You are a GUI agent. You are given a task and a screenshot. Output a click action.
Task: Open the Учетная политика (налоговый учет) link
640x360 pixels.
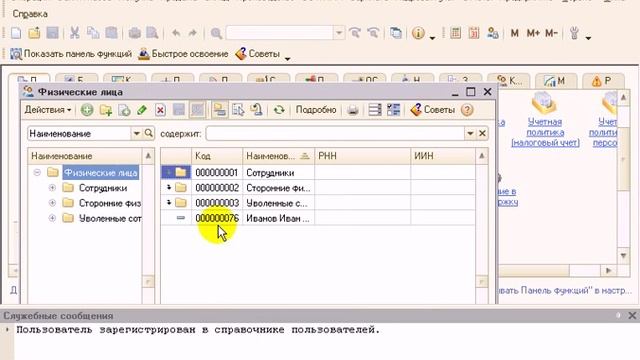545,132
